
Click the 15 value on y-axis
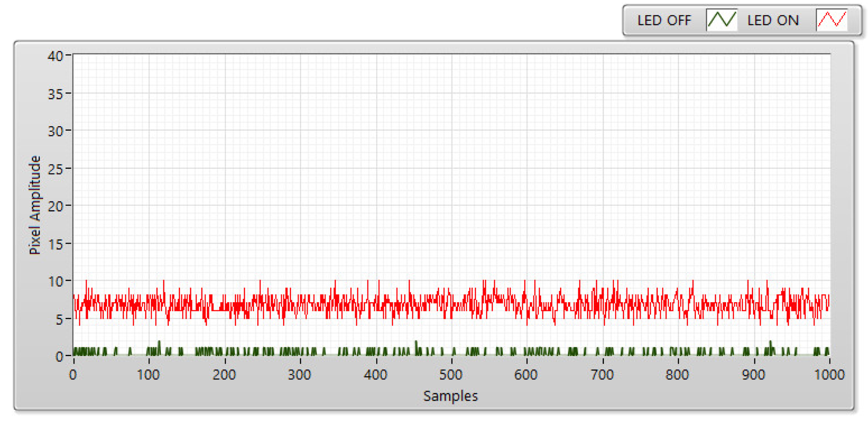click(x=55, y=244)
